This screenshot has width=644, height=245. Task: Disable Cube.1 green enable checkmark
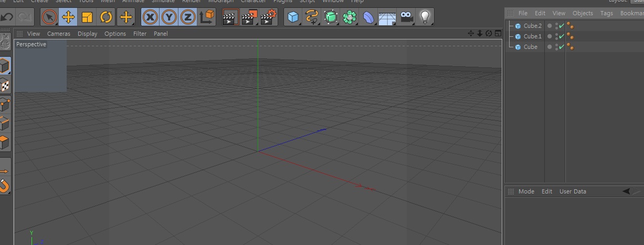(562, 36)
